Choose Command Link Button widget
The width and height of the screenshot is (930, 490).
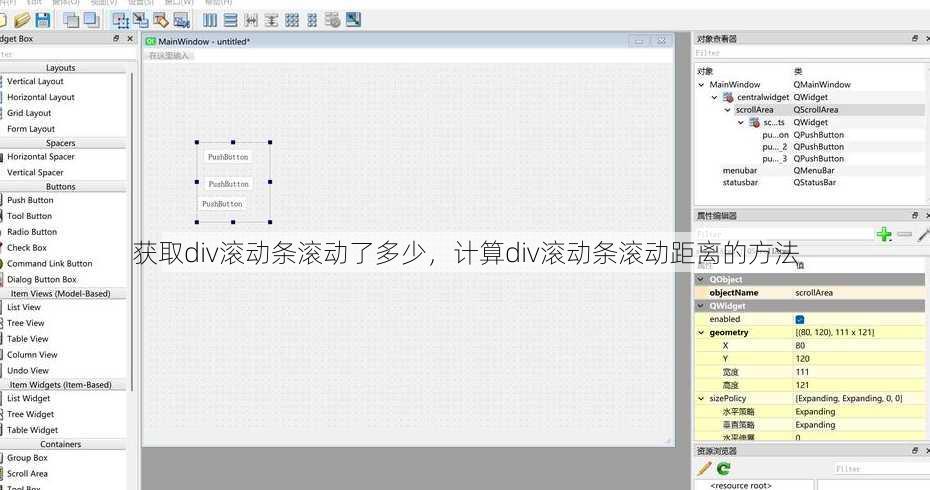(x=49, y=263)
